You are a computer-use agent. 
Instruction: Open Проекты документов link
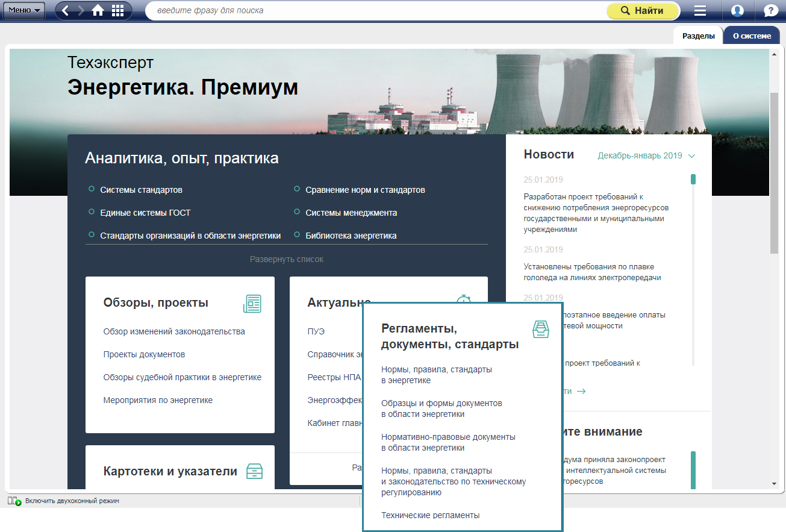pos(144,354)
